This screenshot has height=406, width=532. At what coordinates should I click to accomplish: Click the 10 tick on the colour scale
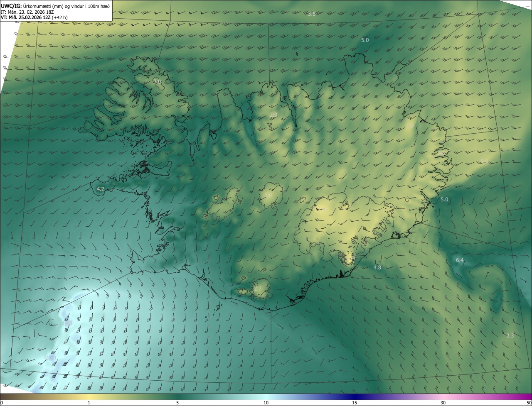click(x=266, y=403)
